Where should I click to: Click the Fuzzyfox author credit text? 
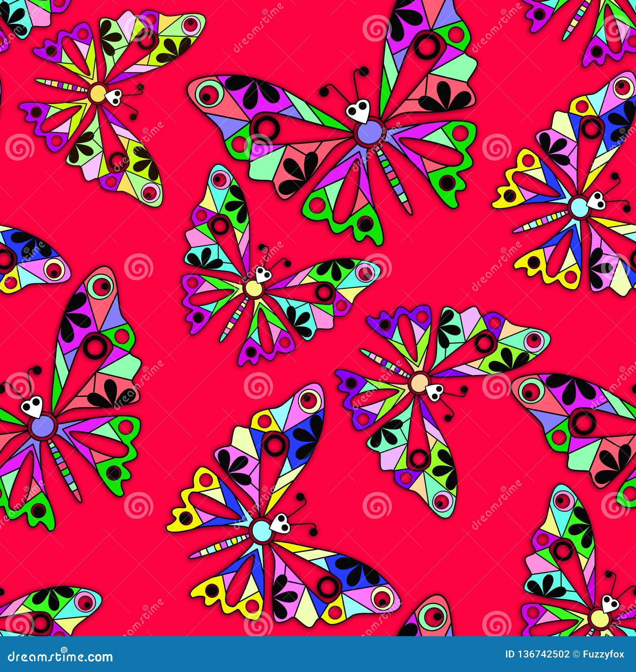(x=603, y=654)
